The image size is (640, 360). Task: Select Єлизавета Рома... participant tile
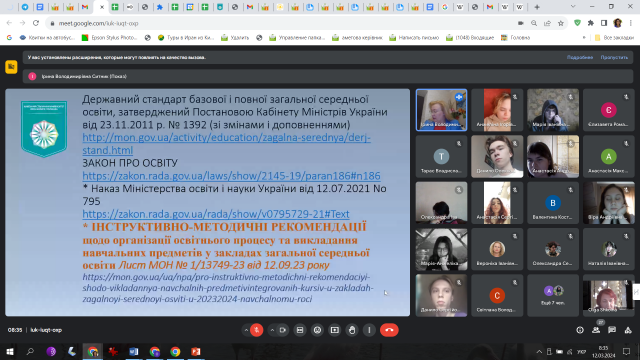point(609,110)
